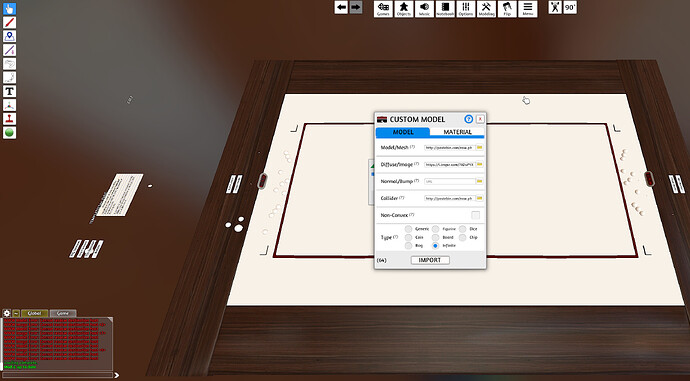Screen dimensions: 690x381
Task: Click the back arrow undo button
Action: [x=341, y=7]
